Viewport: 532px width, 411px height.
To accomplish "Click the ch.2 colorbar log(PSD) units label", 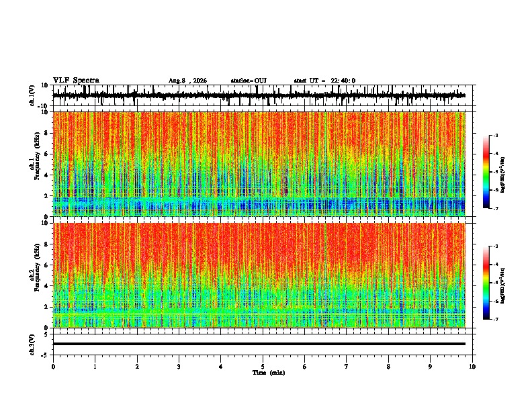I will [503, 285].
